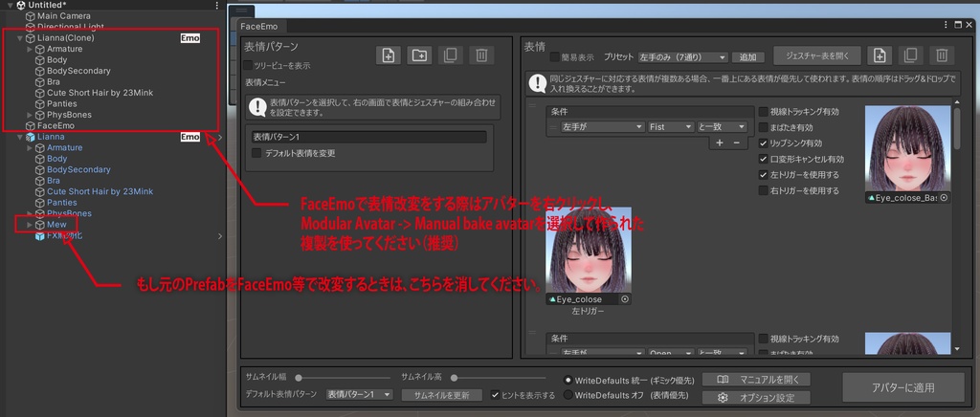Open prefab via arrow on the FX row

tap(219, 236)
